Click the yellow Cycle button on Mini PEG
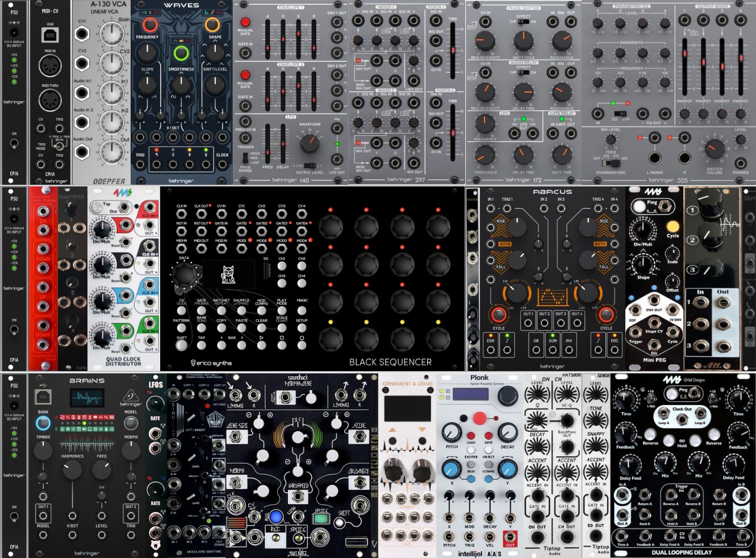The width and height of the screenshot is (756, 558). (673, 226)
